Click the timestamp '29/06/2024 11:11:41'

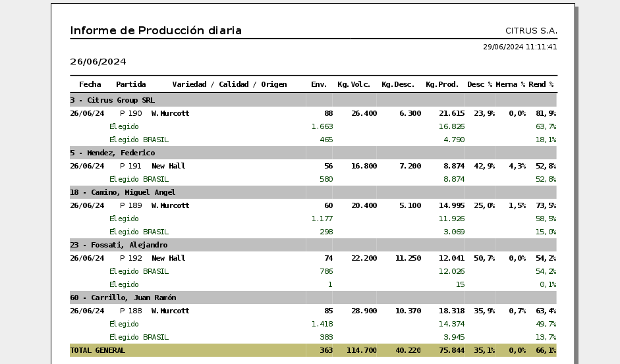click(x=520, y=47)
